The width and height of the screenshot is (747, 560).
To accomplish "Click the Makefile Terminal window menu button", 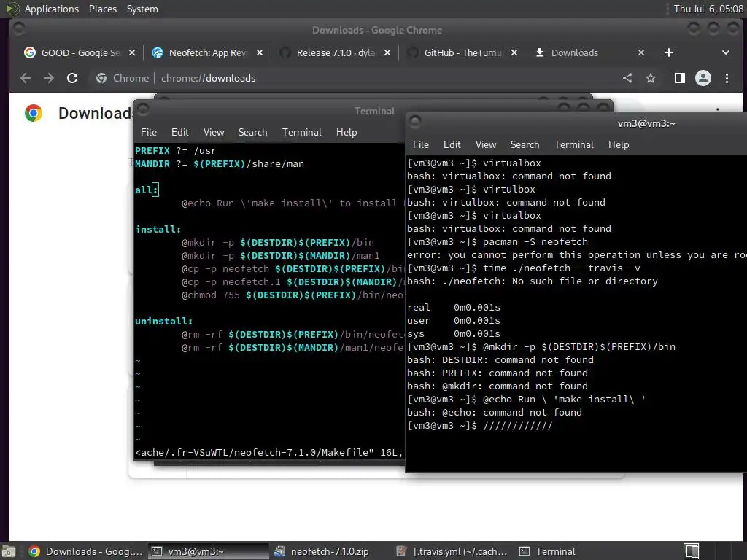I will click(x=143, y=109).
